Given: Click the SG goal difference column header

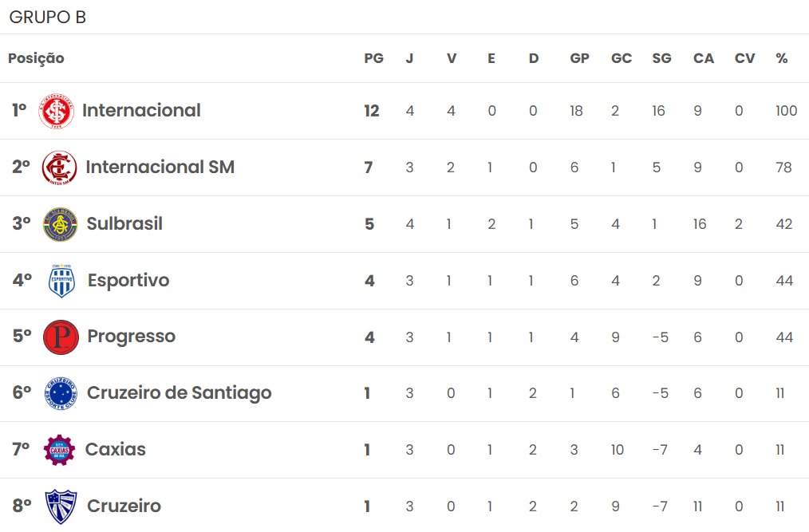Looking at the screenshot, I should click(661, 58).
